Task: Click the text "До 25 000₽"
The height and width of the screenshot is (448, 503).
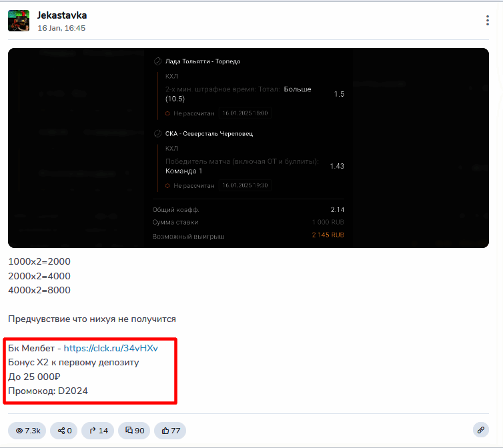Action: (x=34, y=377)
